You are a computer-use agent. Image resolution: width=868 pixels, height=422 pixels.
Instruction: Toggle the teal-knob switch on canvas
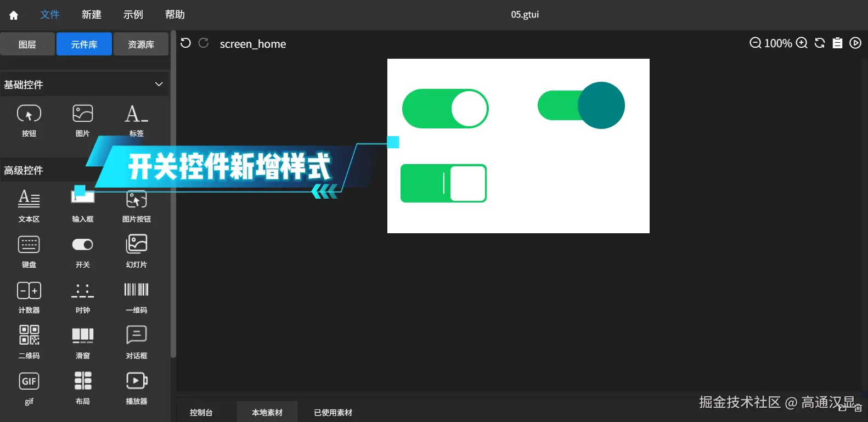(581, 105)
